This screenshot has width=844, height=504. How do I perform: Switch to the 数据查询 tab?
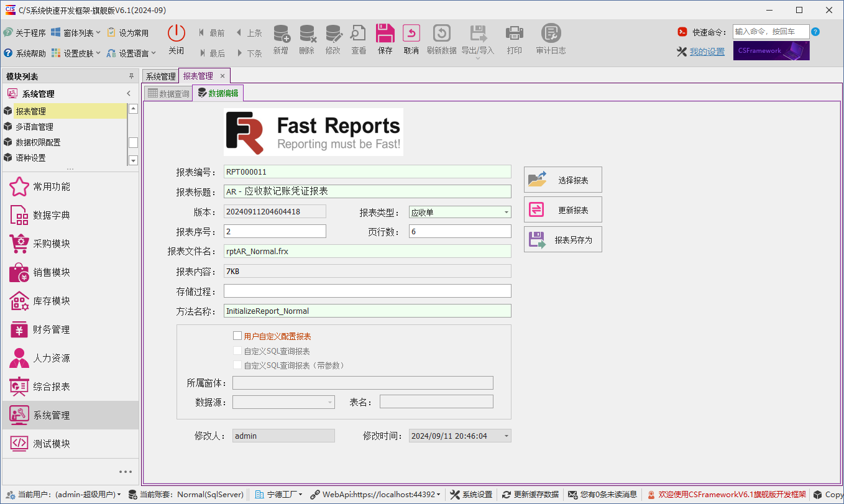pos(168,94)
